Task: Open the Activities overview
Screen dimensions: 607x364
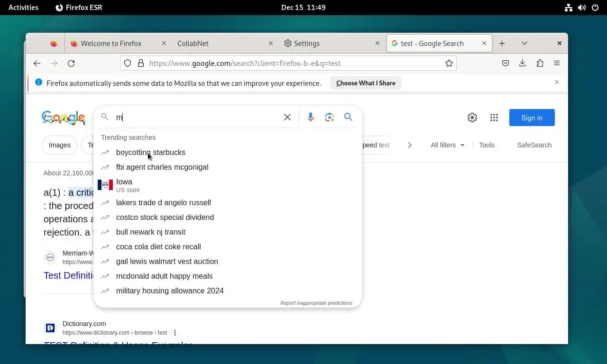Action: coord(23,8)
